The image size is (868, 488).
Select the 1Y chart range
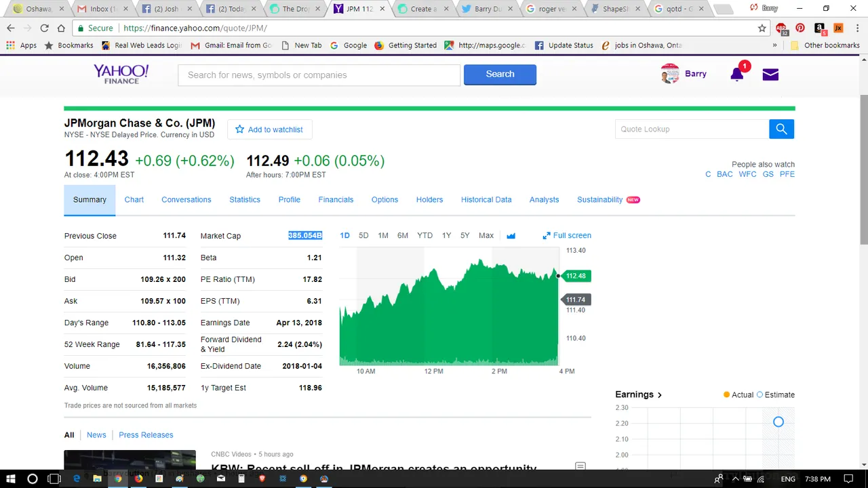pos(446,236)
